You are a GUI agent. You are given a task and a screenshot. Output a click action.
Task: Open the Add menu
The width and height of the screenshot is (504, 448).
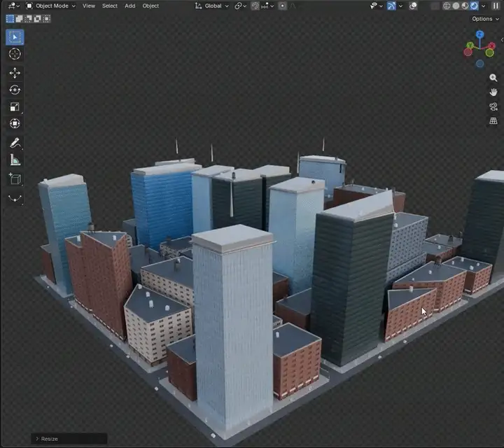click(x=130, y=6)
